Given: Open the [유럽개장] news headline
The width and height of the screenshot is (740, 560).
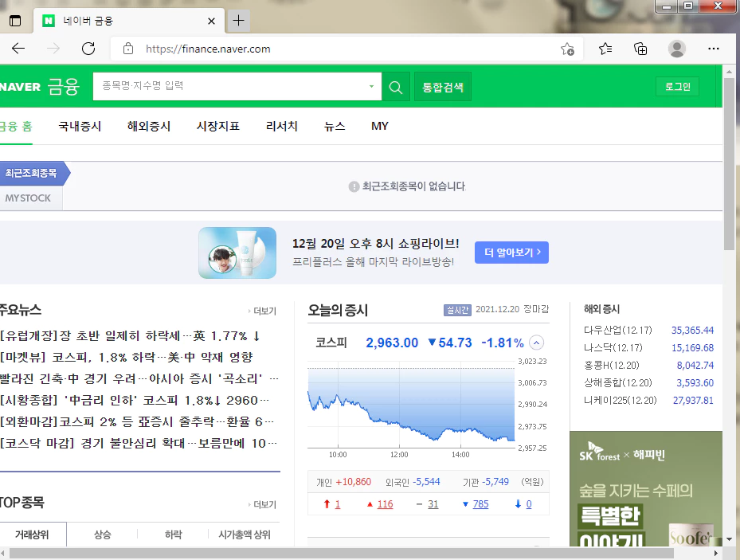Looking at the screenshot, I should (131, 336).
